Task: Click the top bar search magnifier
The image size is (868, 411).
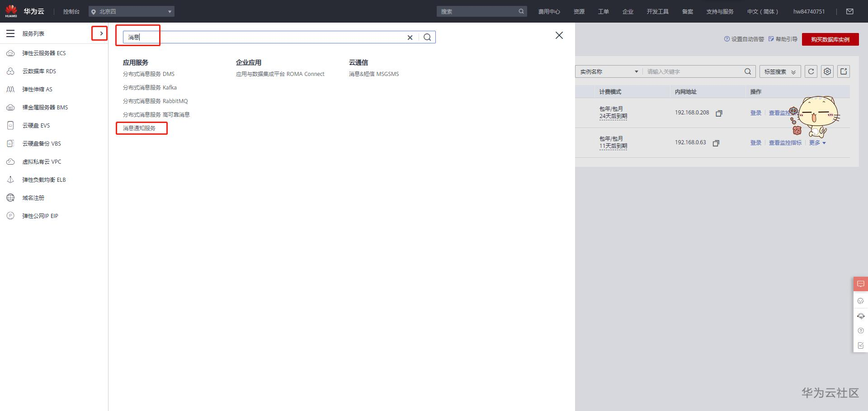Action: pyautogui.click(x=521, y=11)
